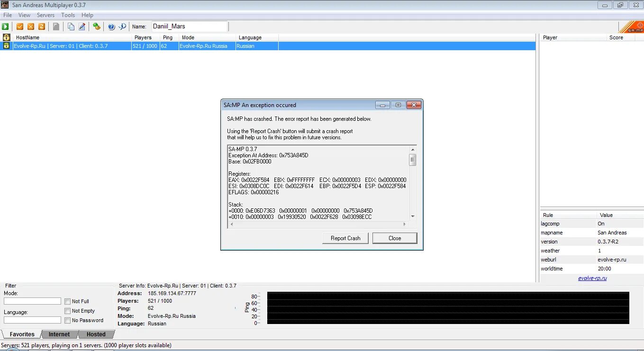Click the Server Properties pencil icon
Viewport: 644px width, 351px height.
82,27
